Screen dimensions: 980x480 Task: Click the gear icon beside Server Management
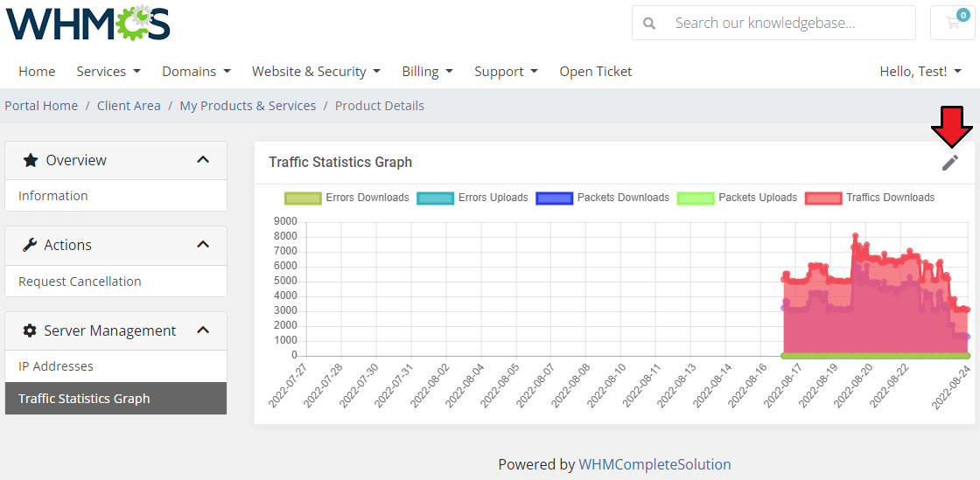(30, 330)
